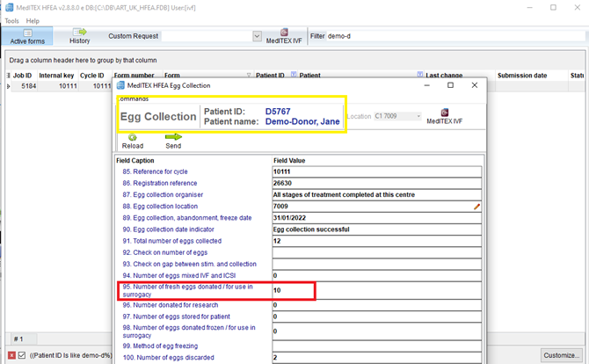Select caption '91. Total number of eggs collected'
Viewport: 589px width, 364px height.
click(172, 241)
